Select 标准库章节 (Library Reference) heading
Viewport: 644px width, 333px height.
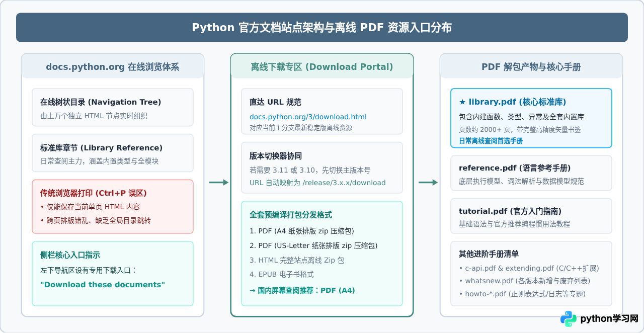[101, 148]
